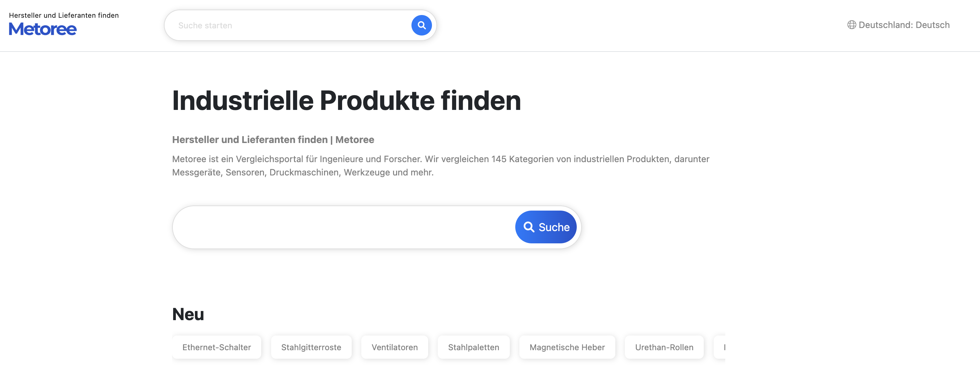This screenshot has height=385, width=980.
Task: Click the Metoree logo
Action: point(43,29)
